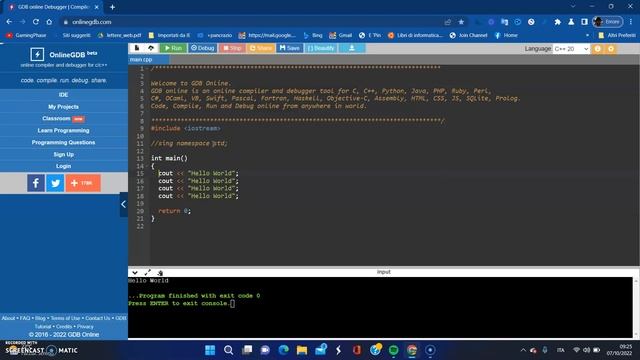Copy the console output with the clipboard icon

pyautogui.click(x=160, y=272)
